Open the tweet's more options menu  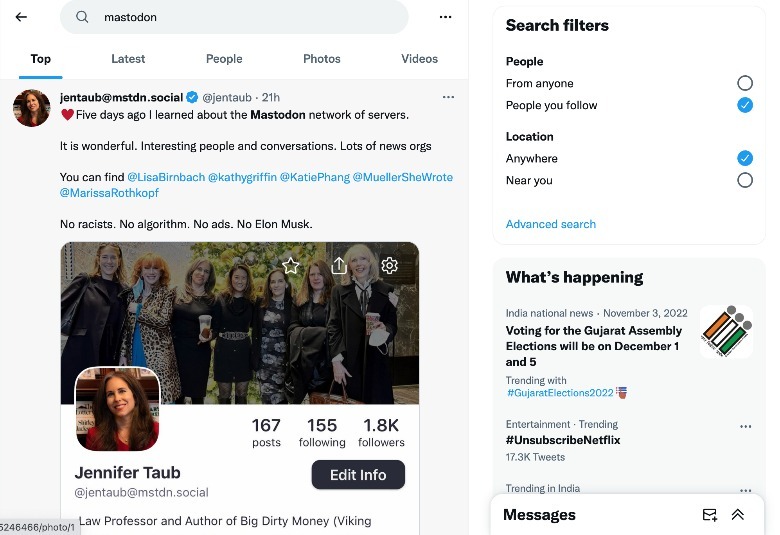click(x=448, y=97)
